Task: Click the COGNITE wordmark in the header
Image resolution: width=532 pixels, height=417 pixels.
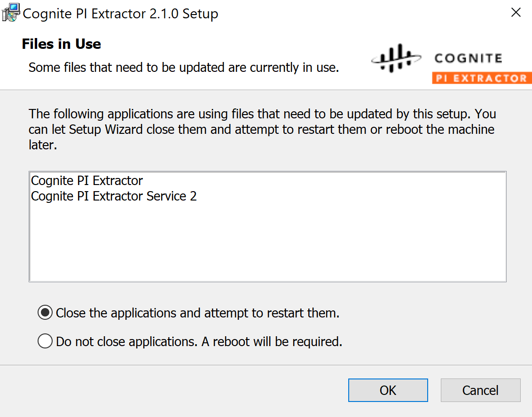Action: (x=468, y=58)
